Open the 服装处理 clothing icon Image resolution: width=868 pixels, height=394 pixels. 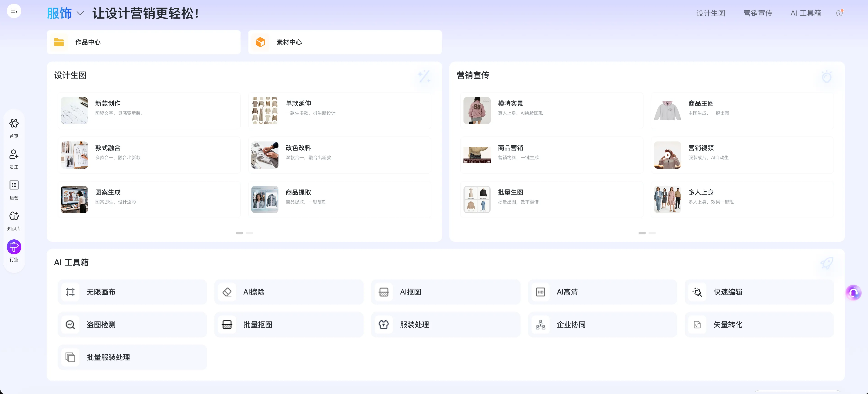384,325
